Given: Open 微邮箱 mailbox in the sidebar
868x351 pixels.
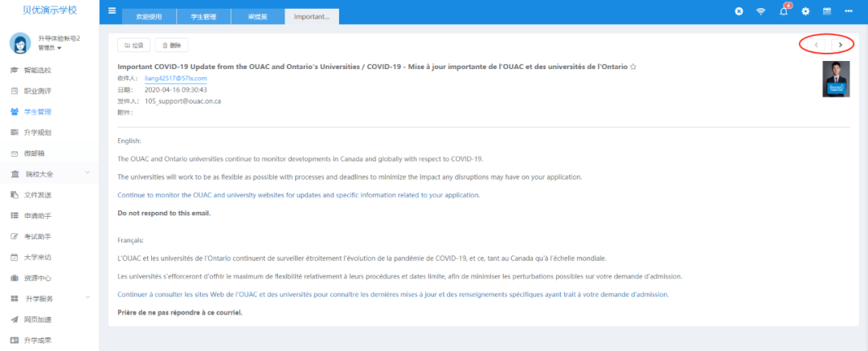Looking at the screenshot, I should point(35,153).
